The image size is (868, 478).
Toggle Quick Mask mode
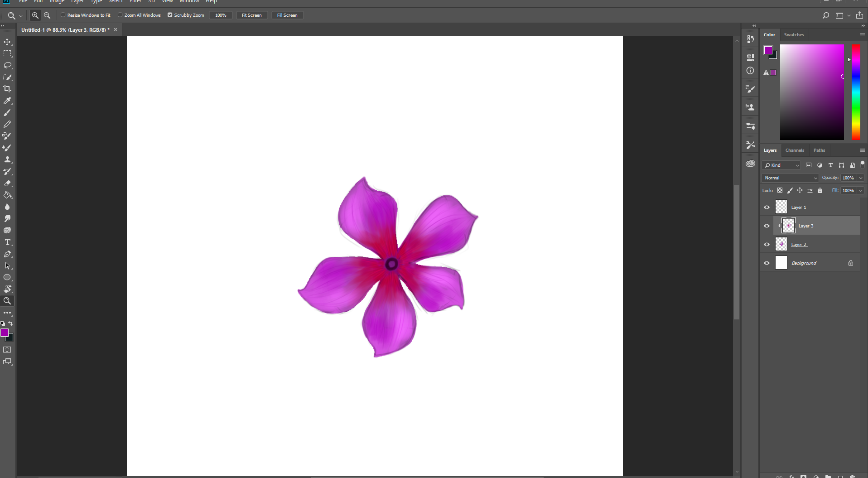(x=7, y=350)
